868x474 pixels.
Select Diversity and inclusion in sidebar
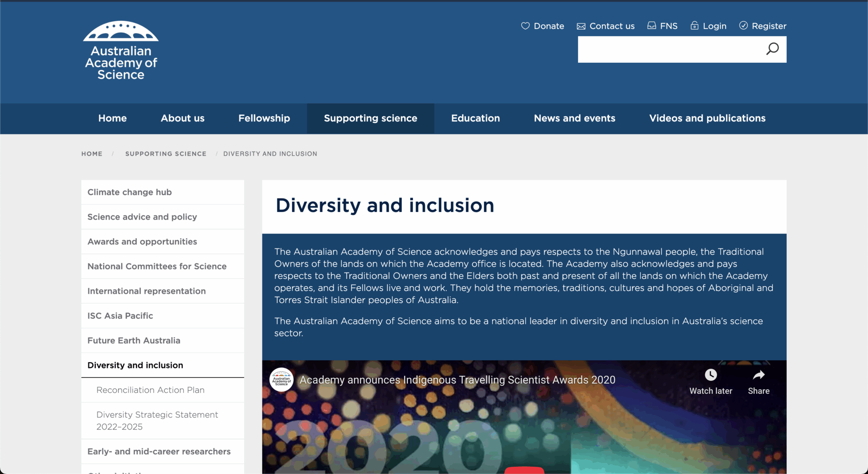163,365
